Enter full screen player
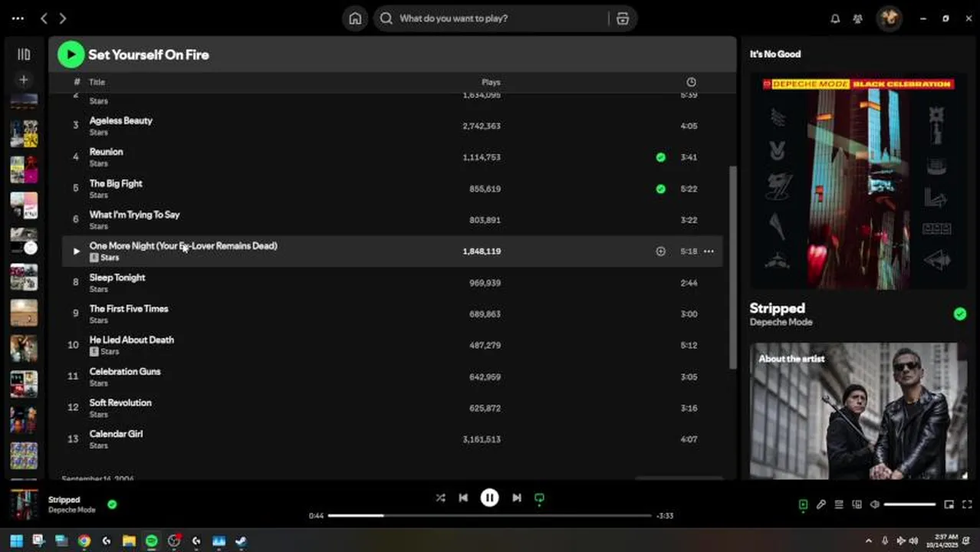This screenshot has width=980, height=552. 966,504
